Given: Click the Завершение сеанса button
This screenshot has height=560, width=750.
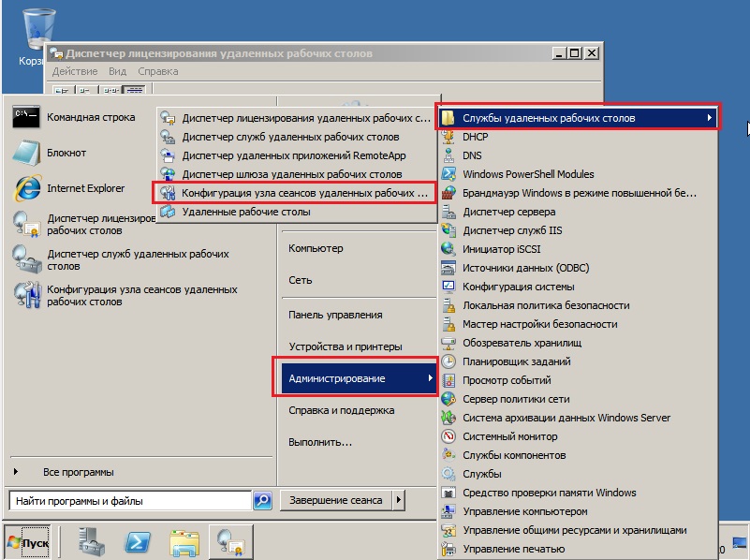Looking at the screenshot, I should click(335, 500).
